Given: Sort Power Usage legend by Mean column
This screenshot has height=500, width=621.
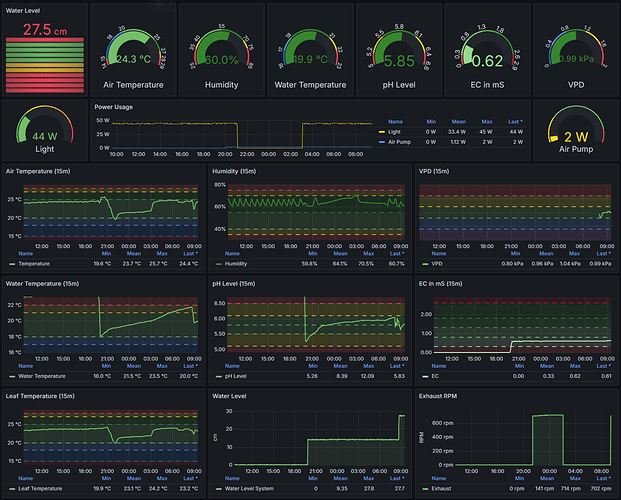Looking at the screenshot, I should [x=456, y=120].
